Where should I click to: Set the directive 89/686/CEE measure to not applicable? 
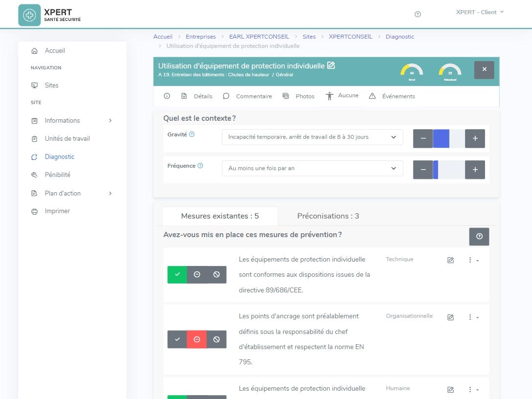pyautogui.click(x=216, y=274)
